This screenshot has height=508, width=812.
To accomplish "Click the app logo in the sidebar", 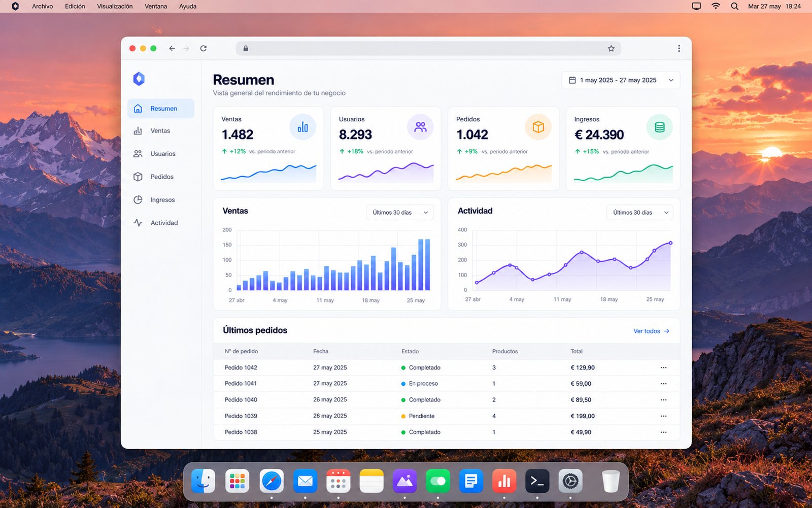I will tap(139, 79).
